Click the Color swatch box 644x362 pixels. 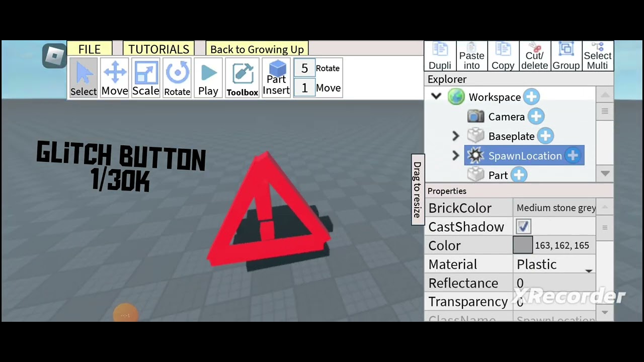(523, 245)
